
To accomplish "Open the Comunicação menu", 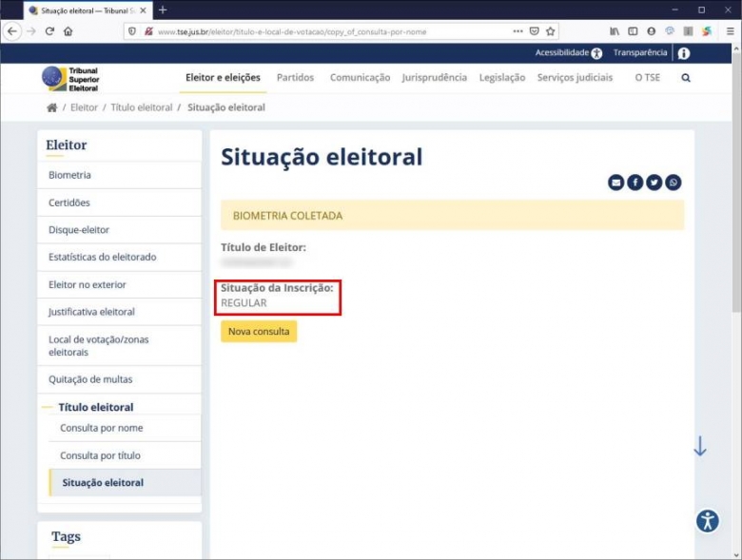I will coord(361,78).
